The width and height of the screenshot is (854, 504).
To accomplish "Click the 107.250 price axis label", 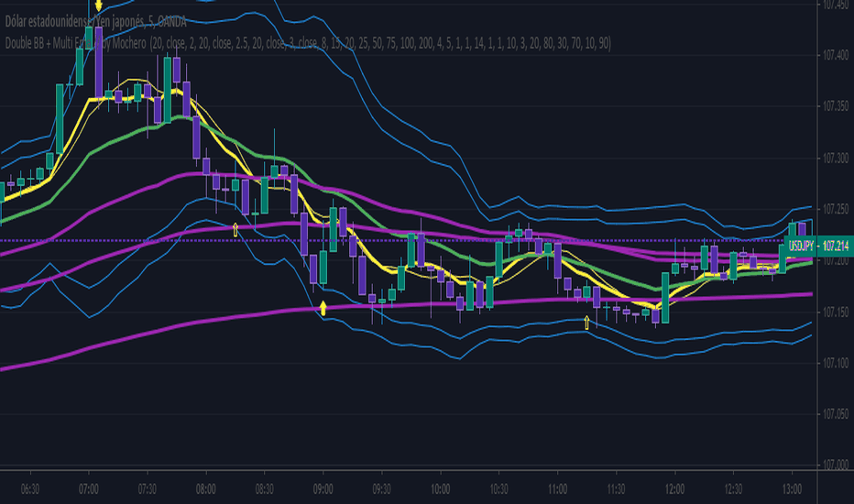I will (836, 209).
